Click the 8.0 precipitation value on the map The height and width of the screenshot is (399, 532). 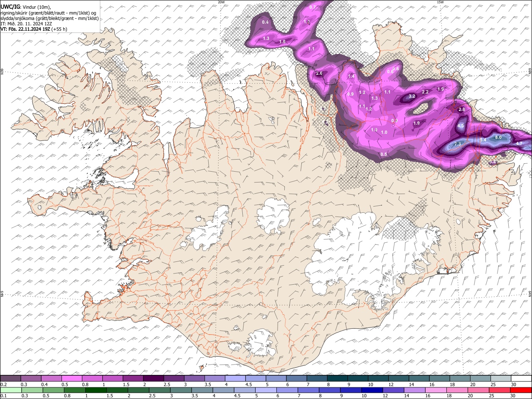click(499, 137)
